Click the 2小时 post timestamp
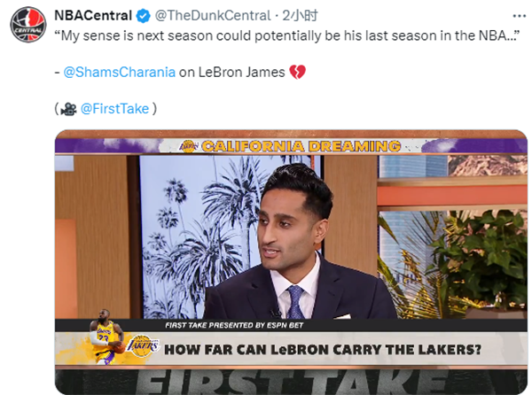 [x=300, y=16]
